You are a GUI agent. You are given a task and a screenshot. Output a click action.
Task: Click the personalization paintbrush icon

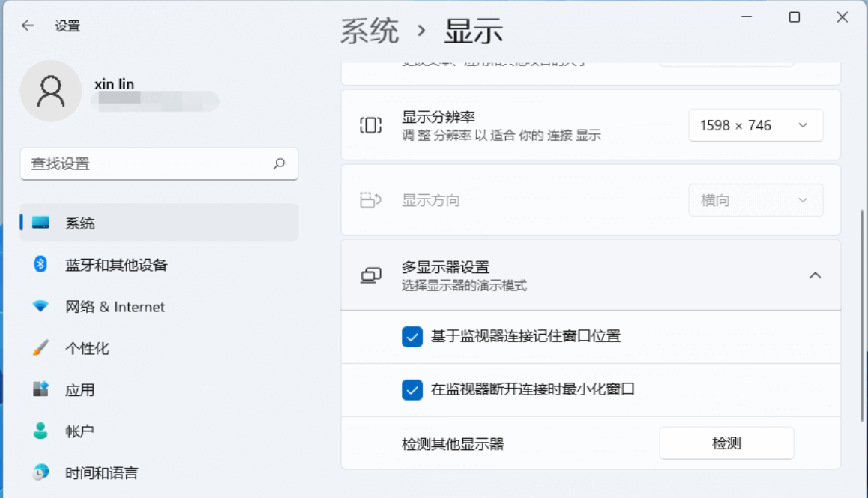click(x=40, y=348)
